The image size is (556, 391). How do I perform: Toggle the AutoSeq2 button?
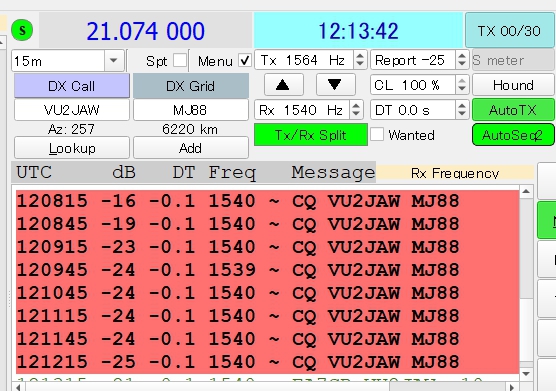pyautogui.click(x=513, y=135)
